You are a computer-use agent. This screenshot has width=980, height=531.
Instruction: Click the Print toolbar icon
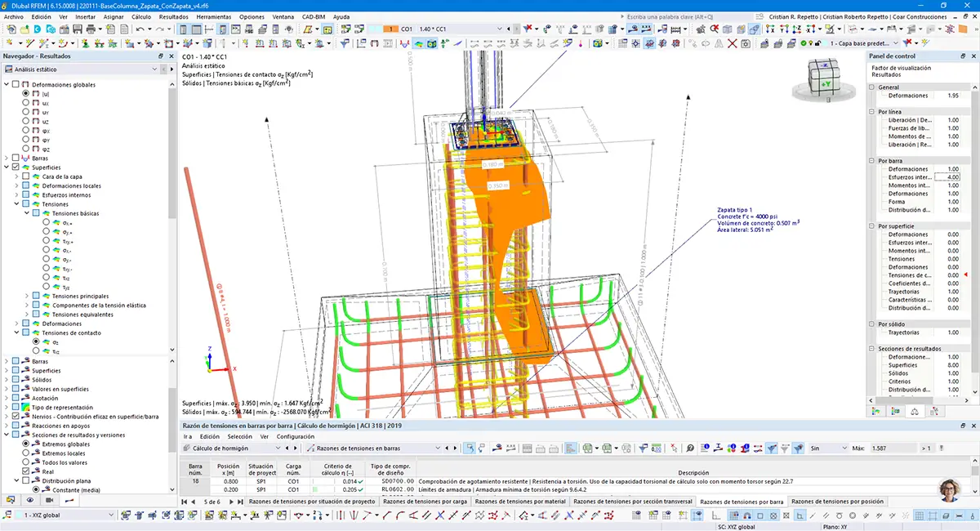point(91,29)
